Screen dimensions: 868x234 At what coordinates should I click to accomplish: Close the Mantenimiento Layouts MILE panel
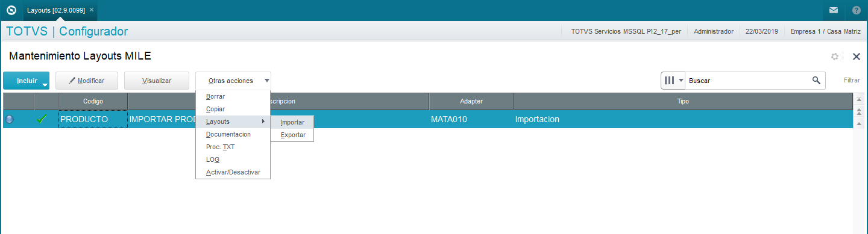pos(856,57)
